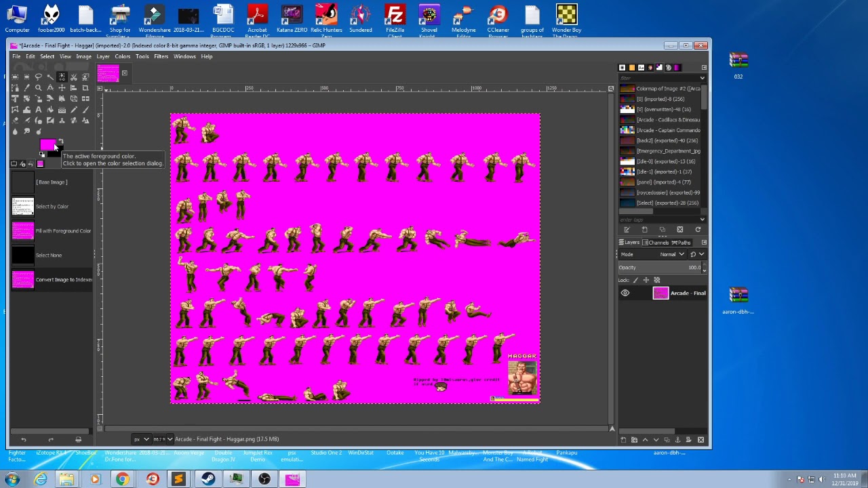Delete the layer with Layers panel icon
The image size is (868, 488).
(x=701, y=440)
